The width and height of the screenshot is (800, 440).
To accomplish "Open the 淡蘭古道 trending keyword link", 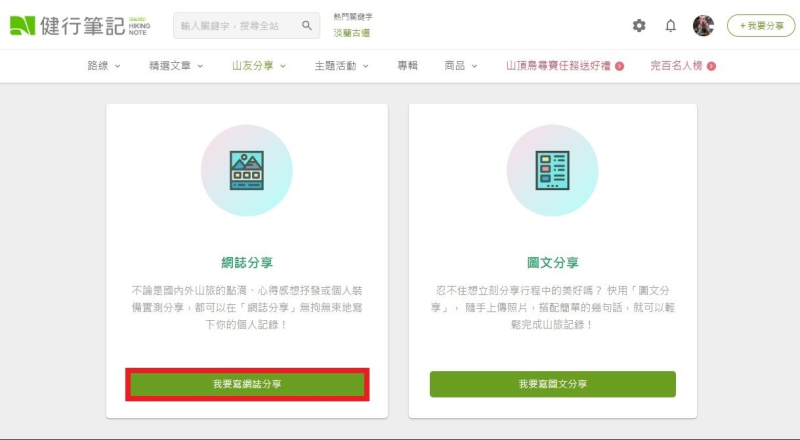I will click(x=351, y=33).
